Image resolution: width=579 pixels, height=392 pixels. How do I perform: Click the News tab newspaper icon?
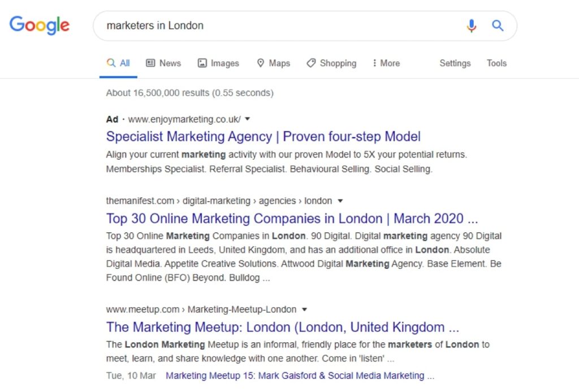[x=150, y=63]
